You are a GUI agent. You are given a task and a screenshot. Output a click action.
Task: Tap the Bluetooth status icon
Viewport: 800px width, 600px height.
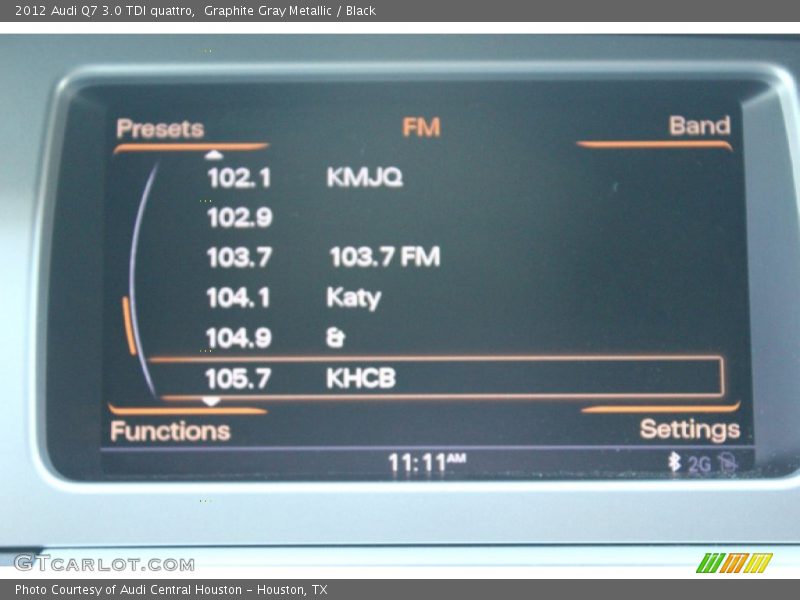pos(674,463)
